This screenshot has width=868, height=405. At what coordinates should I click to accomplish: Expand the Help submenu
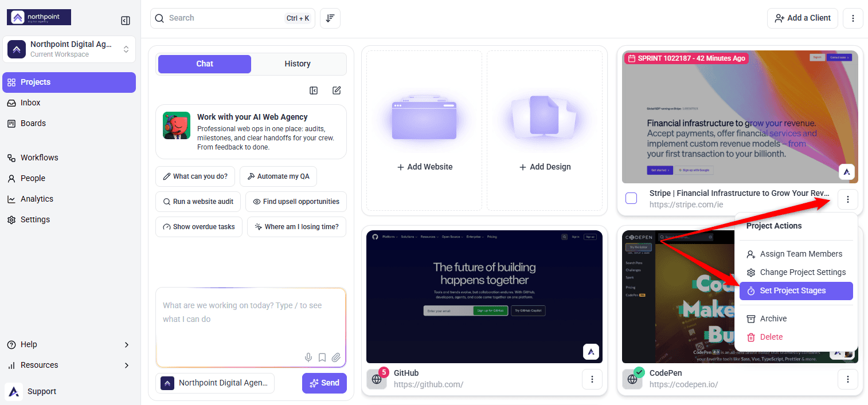pos(69,344)
